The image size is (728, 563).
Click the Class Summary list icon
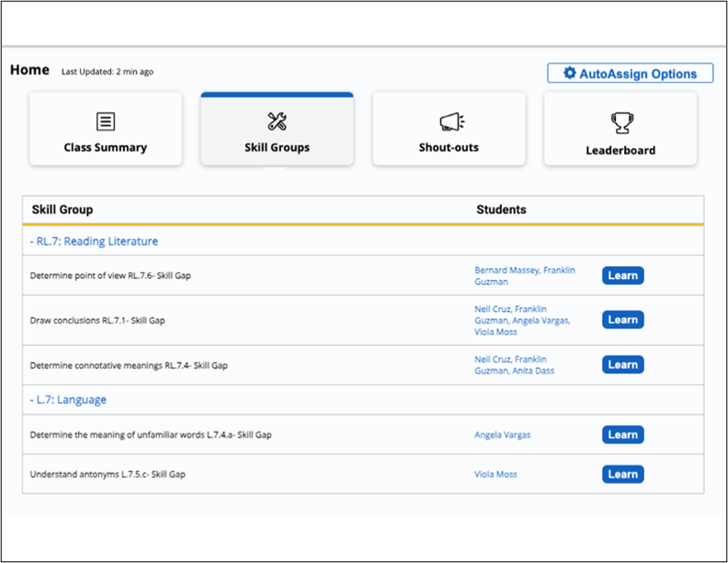106,121
